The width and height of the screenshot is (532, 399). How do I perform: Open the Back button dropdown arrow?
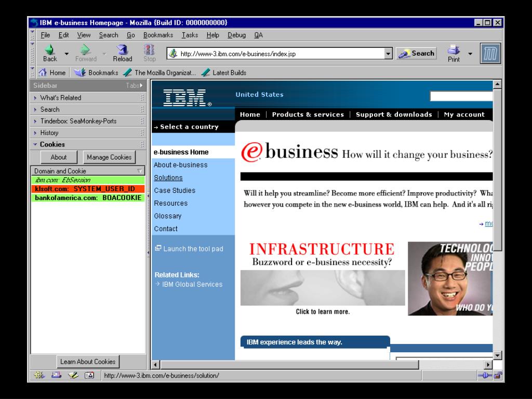click(66, 54)
